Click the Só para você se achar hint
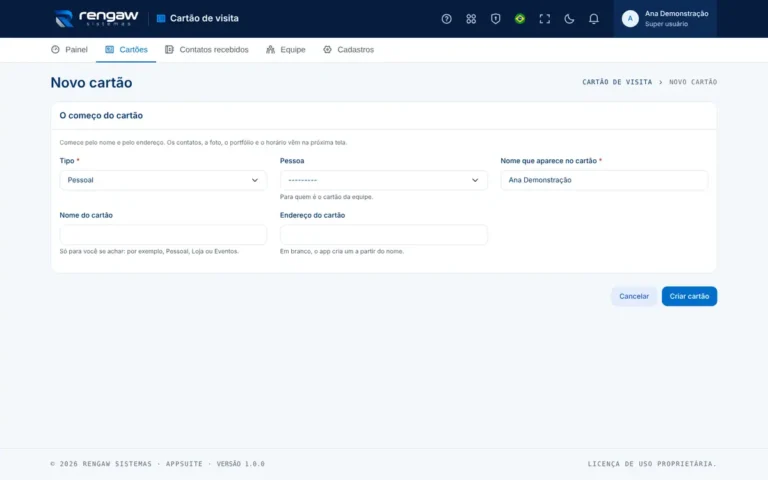 click(149, 251)
